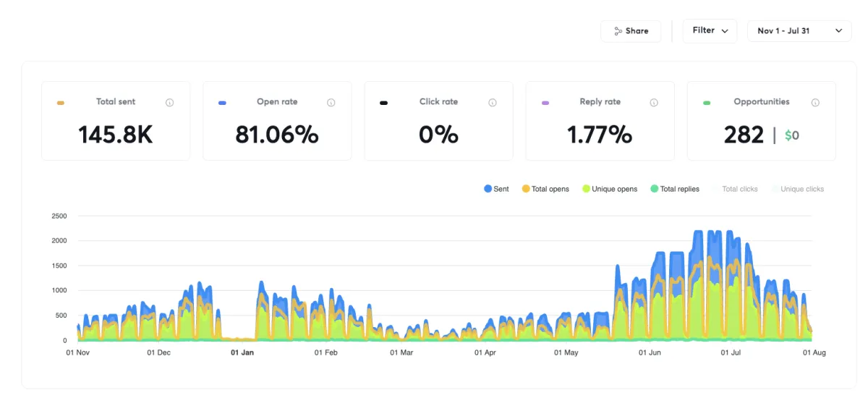Open the Filter dropdown

click(710, 31)
